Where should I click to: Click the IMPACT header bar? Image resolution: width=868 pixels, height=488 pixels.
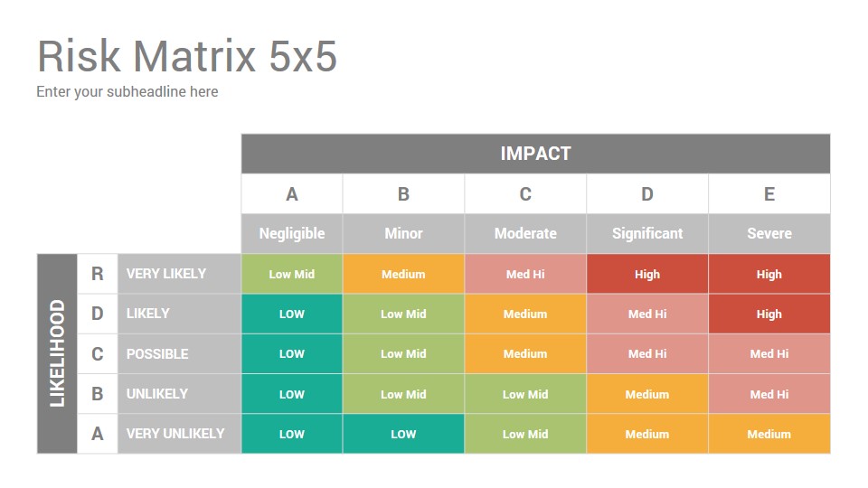[x=535, y=154]
